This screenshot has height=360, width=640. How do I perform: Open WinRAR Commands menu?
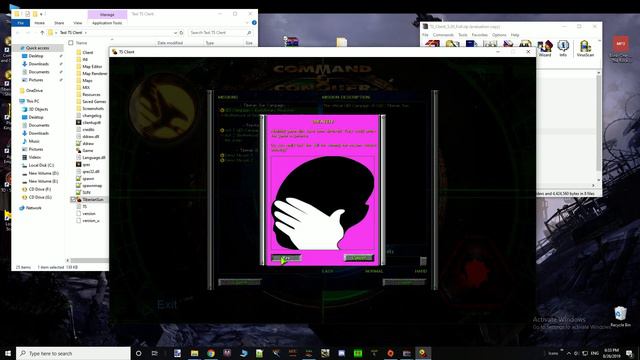tap(443, 35)
